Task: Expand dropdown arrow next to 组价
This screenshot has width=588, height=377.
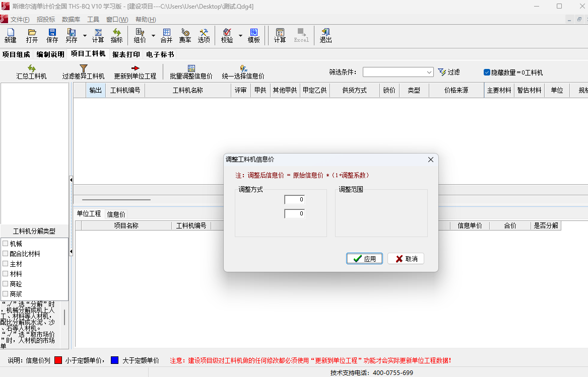Action: click(153, 36)
